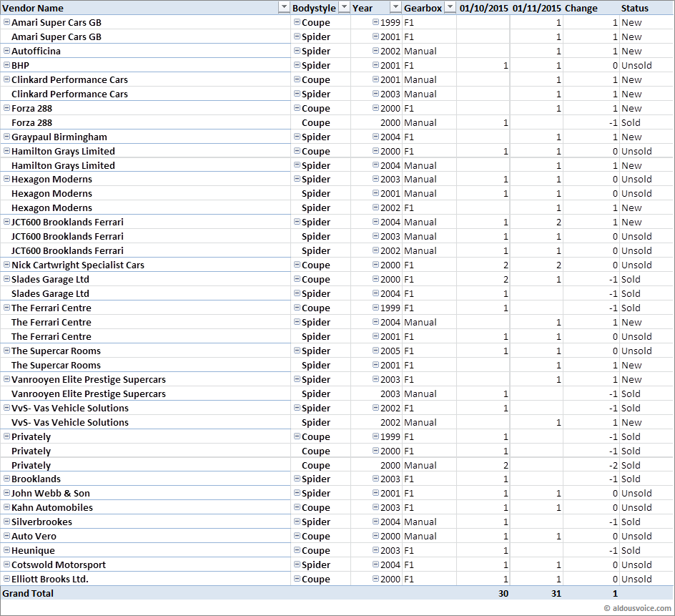This screenshot has width=675, height=616.
Task: Open the Year filter dropdown
Action: point(395,8)
